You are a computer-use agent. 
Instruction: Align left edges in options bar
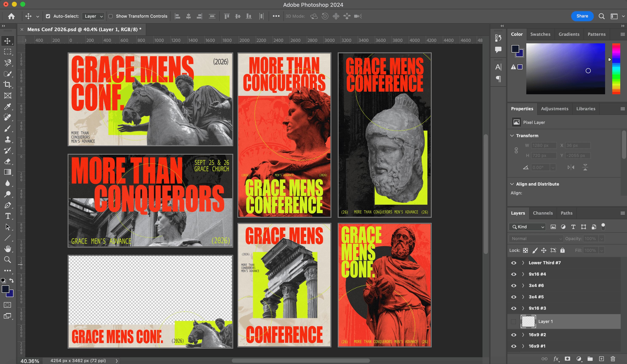177,16
